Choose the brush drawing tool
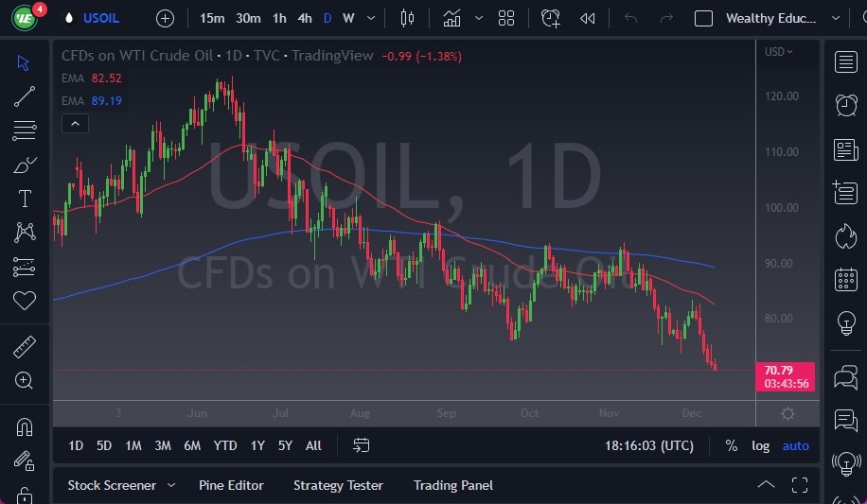The image size is (867, 504). point(25,165)
